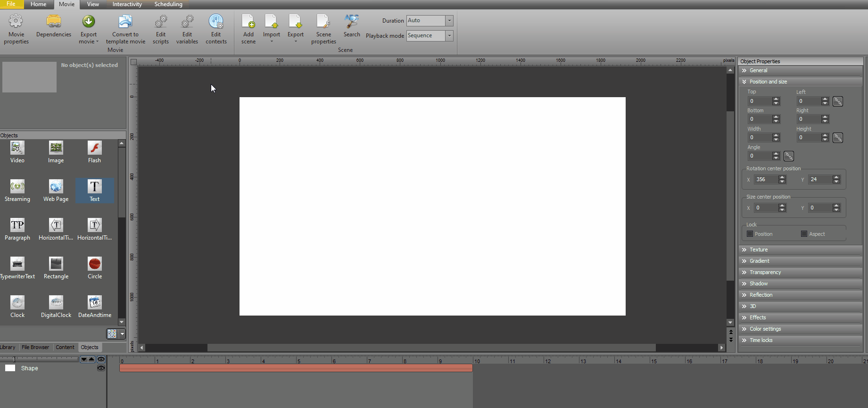Select the Flash object
868x408 pixels.
[94, 152]
